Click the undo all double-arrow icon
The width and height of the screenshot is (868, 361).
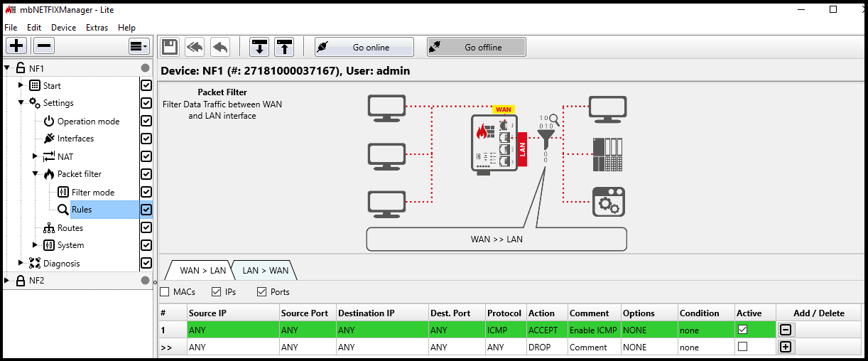pyautogui.click(x=195, y=47)
